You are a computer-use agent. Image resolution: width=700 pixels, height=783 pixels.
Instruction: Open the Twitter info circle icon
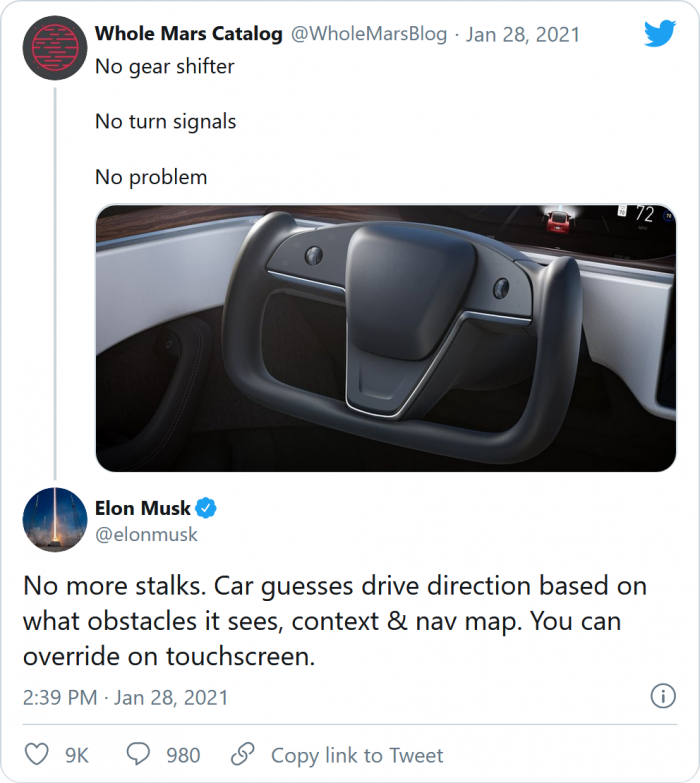tap(660, 696)
